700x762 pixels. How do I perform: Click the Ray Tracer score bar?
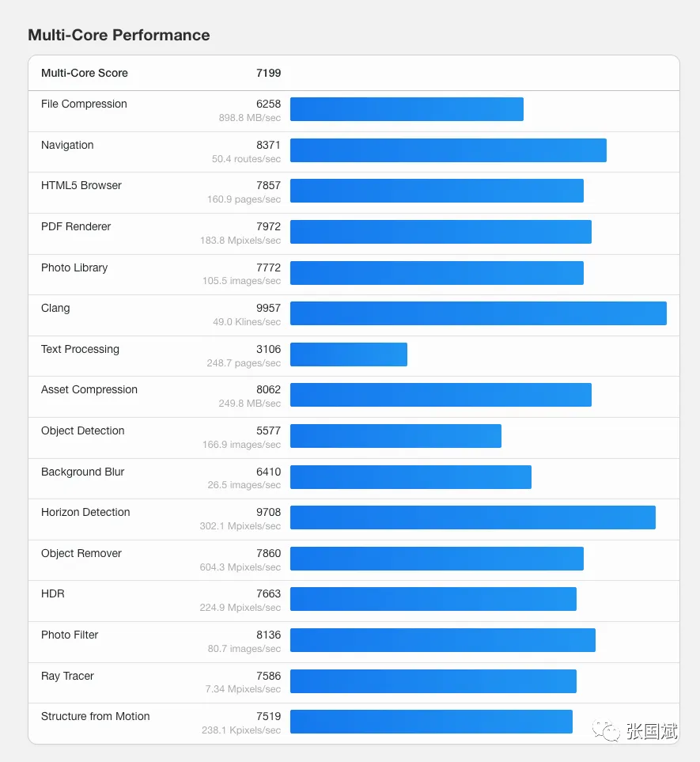(433, 681)
